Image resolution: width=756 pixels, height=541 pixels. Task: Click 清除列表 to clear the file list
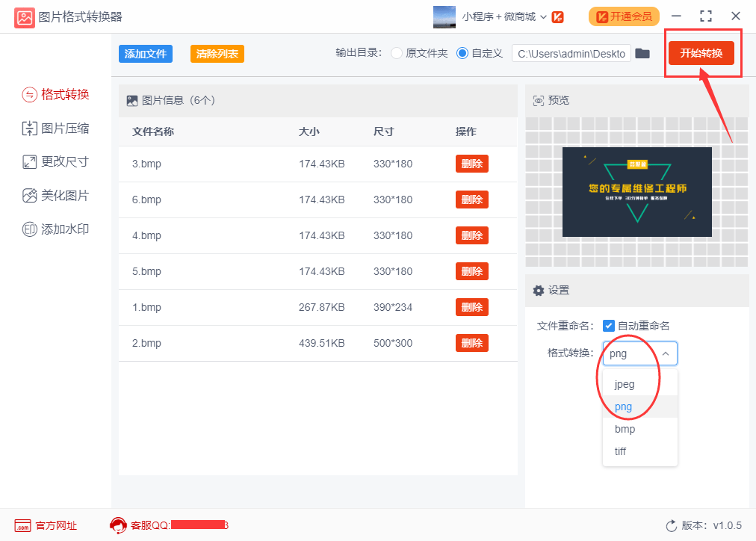[x=217, y=53]
